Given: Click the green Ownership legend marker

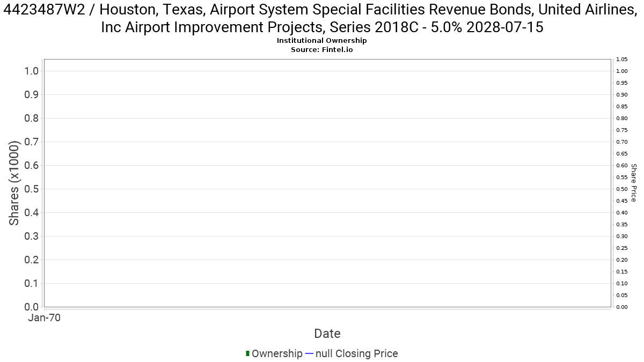Looking at the screenshot, I should click(x=247, y=353).
